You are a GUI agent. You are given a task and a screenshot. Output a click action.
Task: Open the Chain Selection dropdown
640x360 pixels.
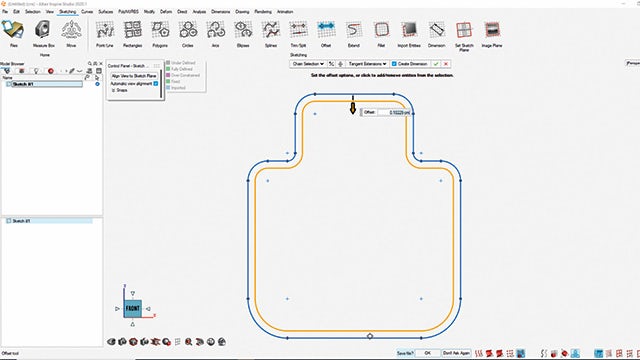click(x=308, y=64)
